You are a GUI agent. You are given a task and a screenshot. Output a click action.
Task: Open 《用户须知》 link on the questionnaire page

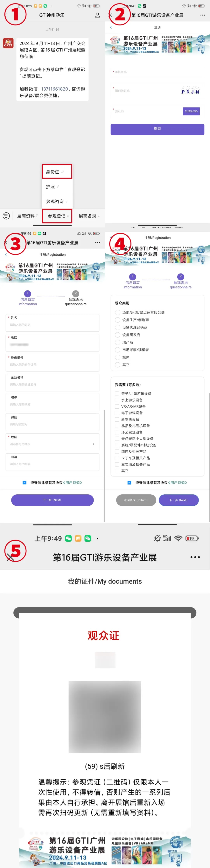(x=178, y=483)
